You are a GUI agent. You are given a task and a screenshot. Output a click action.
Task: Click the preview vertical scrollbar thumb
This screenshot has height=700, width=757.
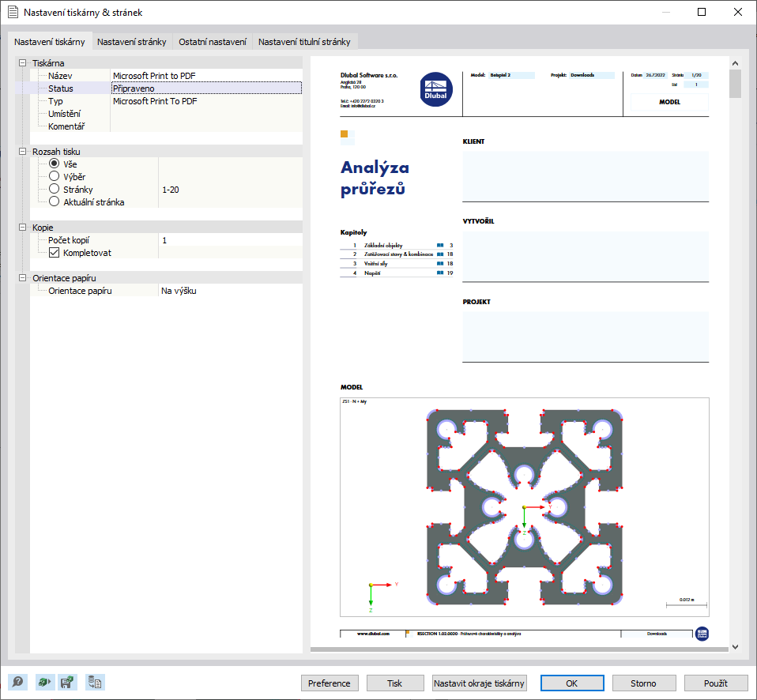[x=735, y=84]
